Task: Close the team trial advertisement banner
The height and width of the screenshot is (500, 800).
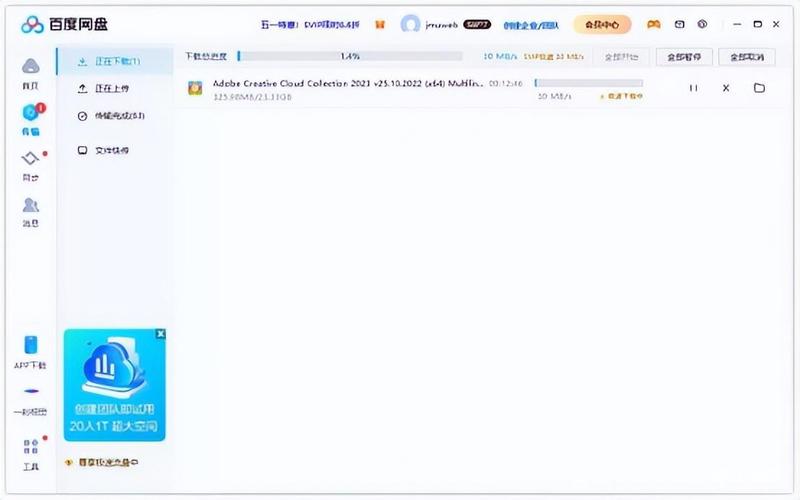Action: [161, 334]
